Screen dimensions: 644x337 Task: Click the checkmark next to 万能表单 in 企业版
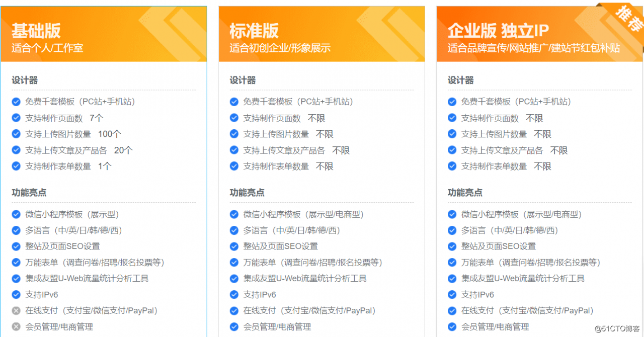(x=452, y=262)
